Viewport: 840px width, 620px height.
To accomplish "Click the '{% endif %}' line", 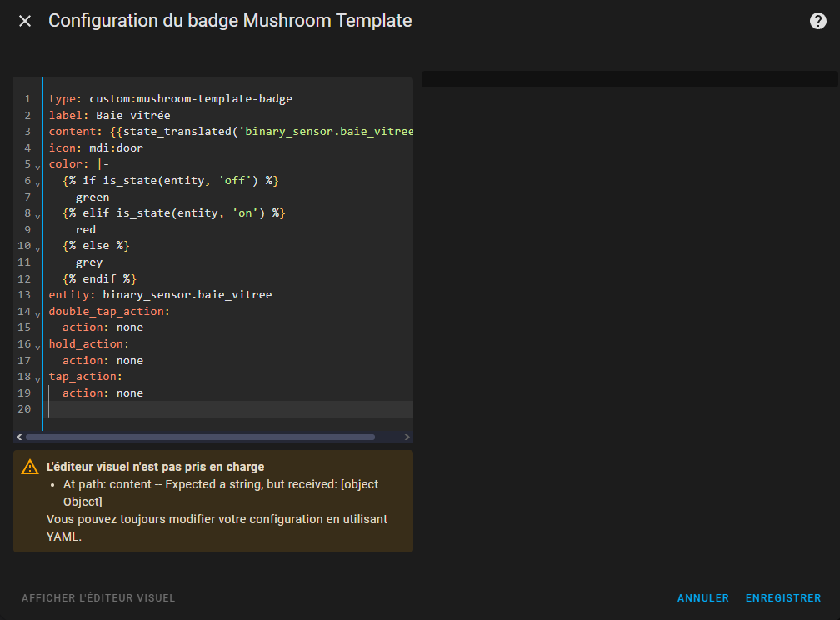I will coord(100,278).
